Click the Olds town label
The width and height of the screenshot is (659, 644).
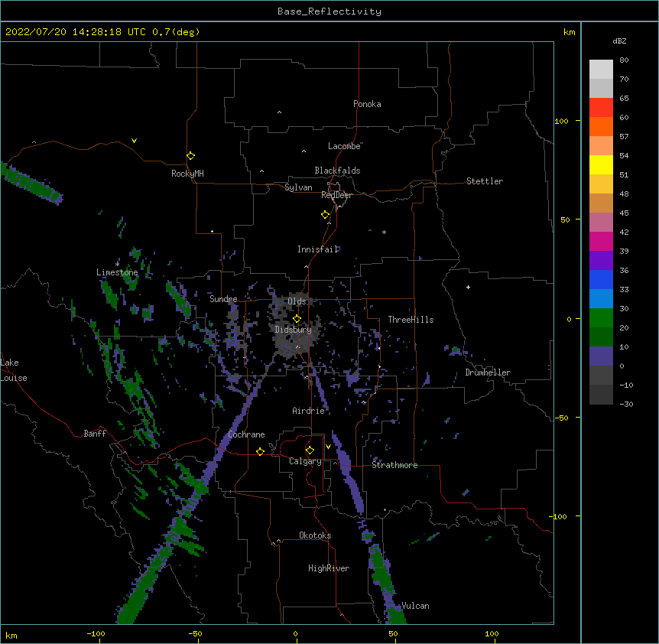coord(297,301)
